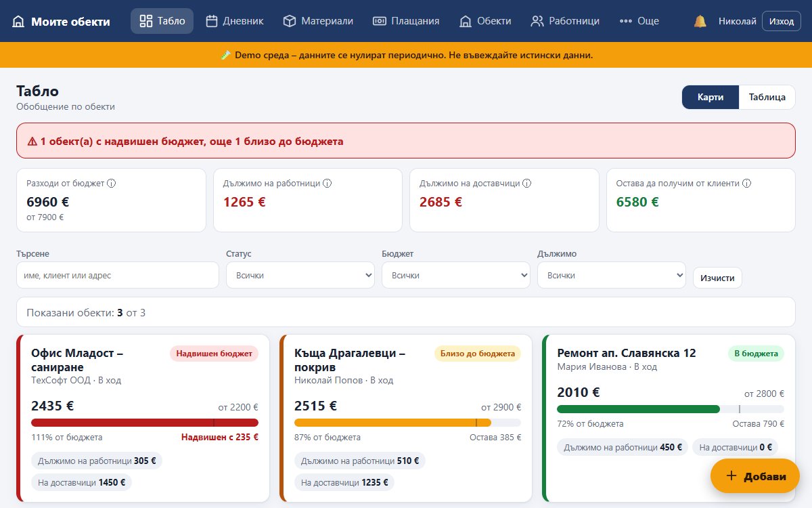
Task: Click the 87% от бюджета text
Action: point(328,438)
